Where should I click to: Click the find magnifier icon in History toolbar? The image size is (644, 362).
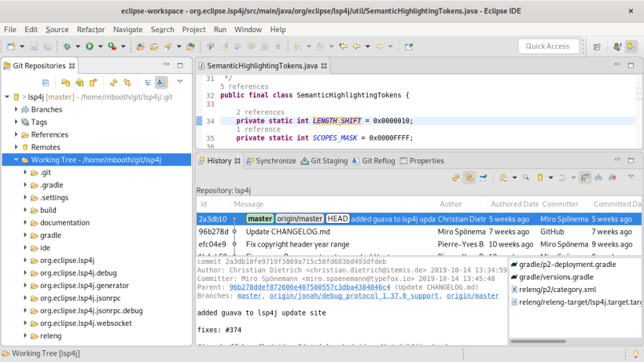(526, 177)
